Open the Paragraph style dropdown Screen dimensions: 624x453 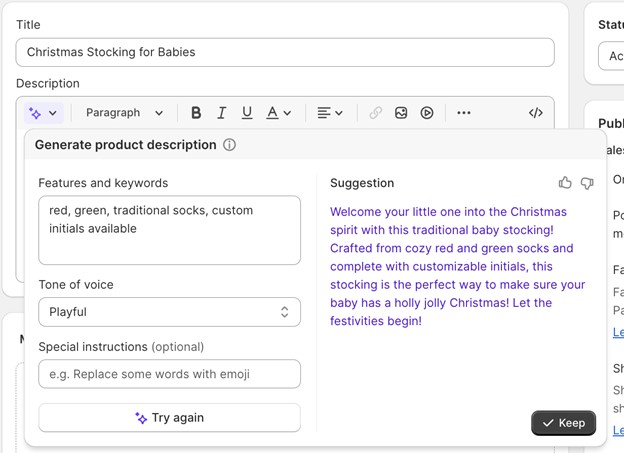pos(125,113)
